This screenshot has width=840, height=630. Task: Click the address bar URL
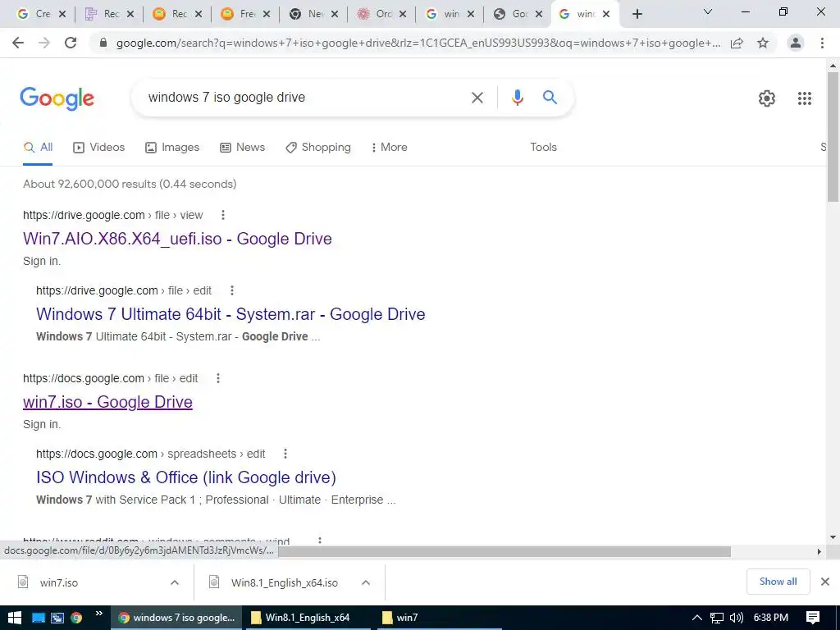pyautogui.click(x=418, y=43)
